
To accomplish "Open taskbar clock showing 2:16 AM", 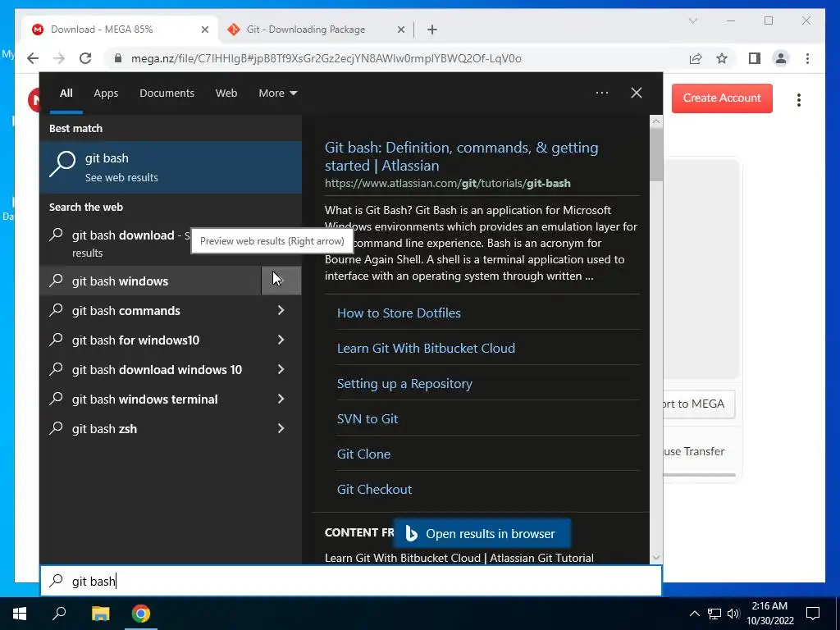I will click(769, 614).
